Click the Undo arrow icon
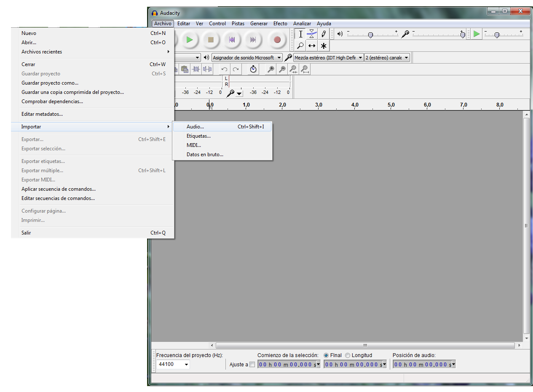The width and height of the screenshot is (533, 392). 225,69
